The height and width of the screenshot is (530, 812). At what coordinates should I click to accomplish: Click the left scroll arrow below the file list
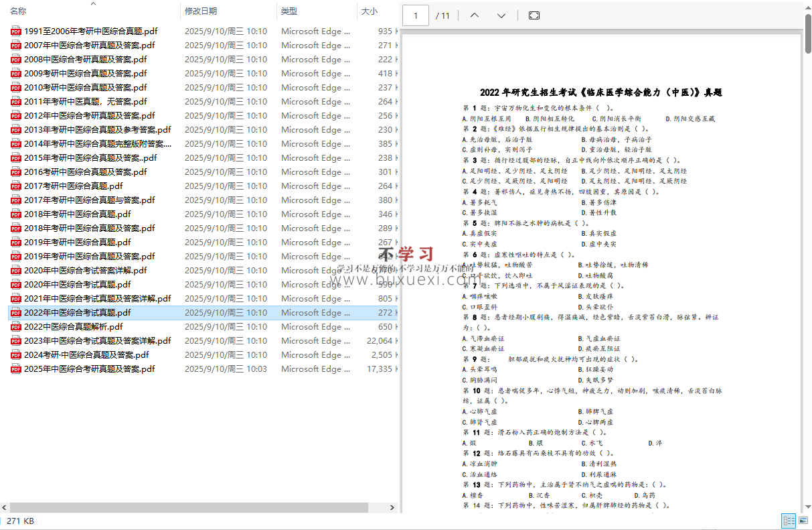(x=4, y=508)
